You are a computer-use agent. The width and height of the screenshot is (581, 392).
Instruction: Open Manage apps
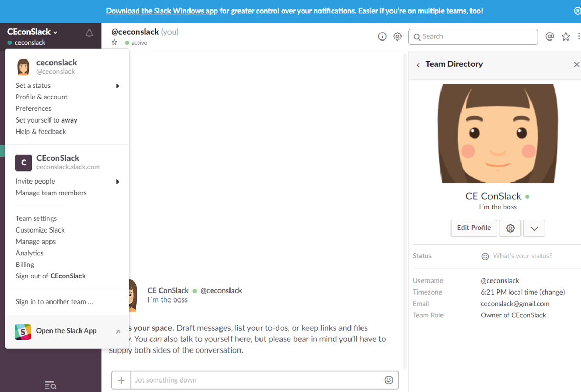tap(36, 242)
